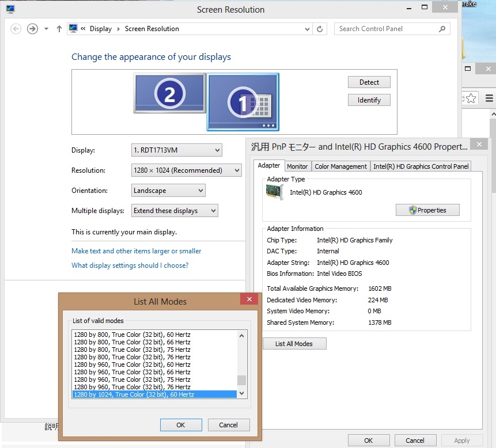Select monitor 2 thumbnail
This screenshot has height=448, width=496.
point(169,93)
